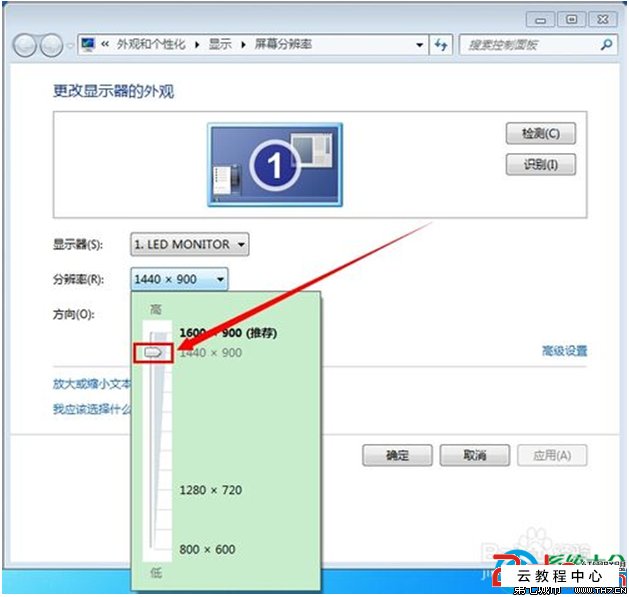Viewport: 629px width, 597px height.
Task: Click the 识别(I) button
Action: [540, 164]
